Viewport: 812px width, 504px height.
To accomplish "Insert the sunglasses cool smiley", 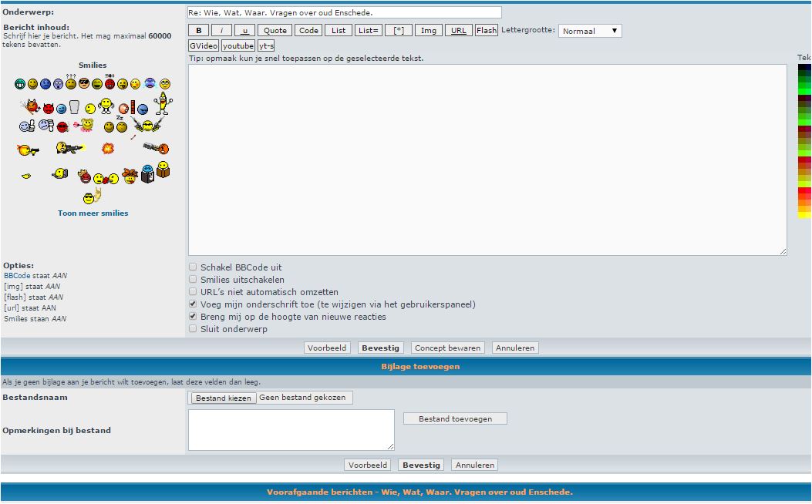I will pos(83,83).
